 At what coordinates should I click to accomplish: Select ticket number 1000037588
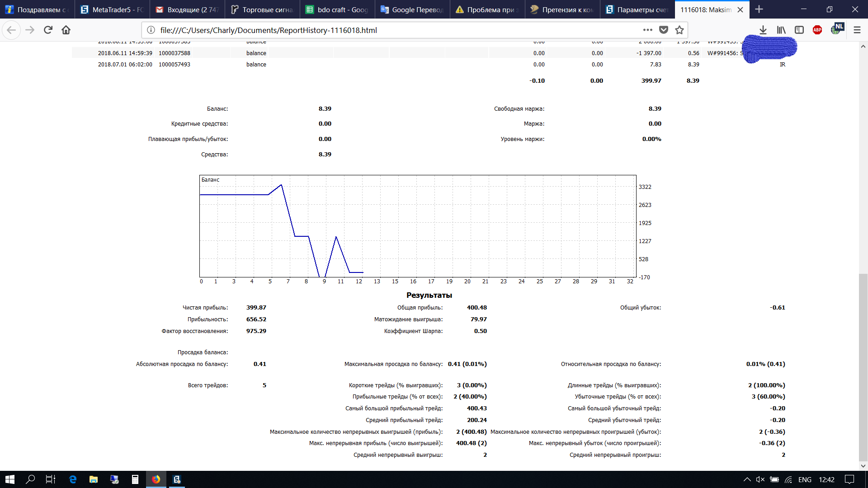175,53
